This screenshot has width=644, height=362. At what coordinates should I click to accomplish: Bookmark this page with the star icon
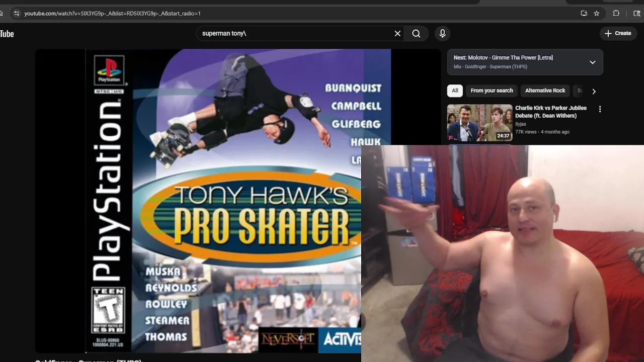click(597, 14)
